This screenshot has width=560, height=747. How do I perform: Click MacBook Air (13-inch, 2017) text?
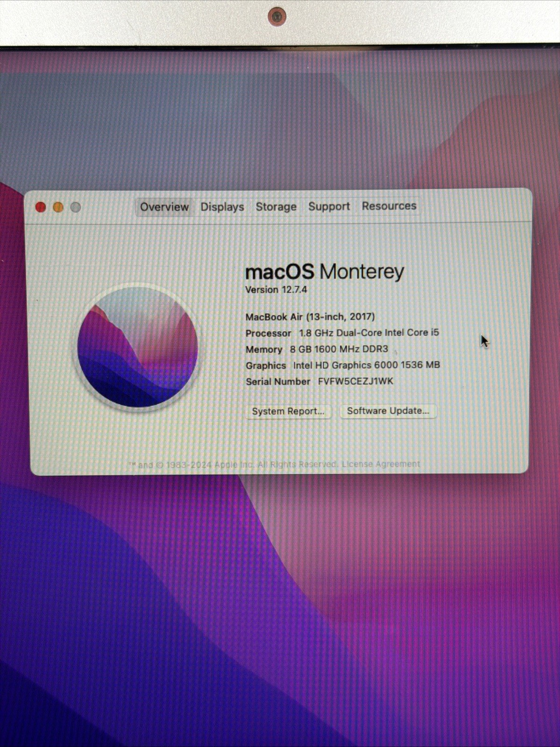(310, 317)
